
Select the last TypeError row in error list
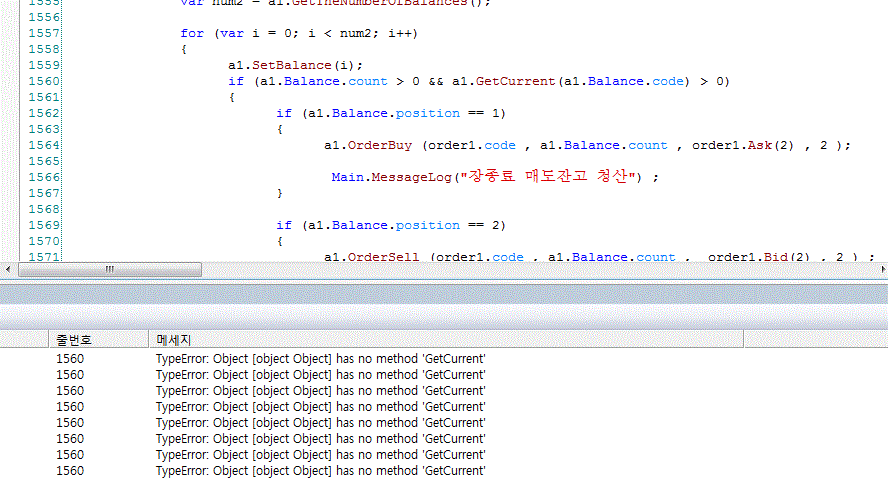(320, 471)
